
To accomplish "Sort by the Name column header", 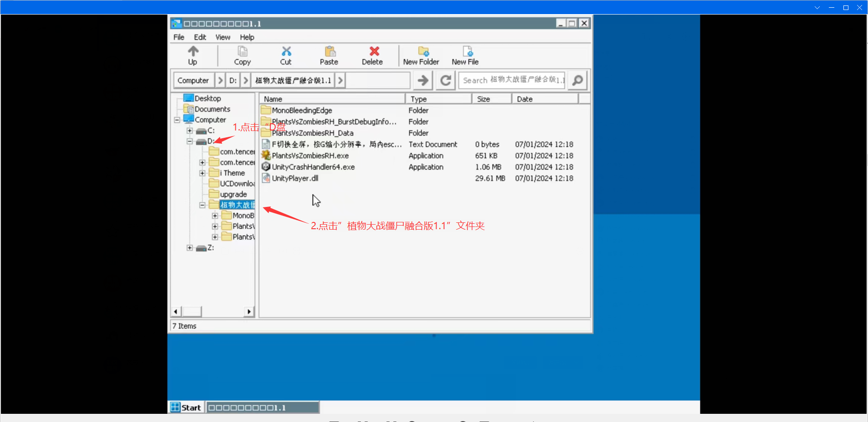I will pyautogui.click(x=332, y=99).
